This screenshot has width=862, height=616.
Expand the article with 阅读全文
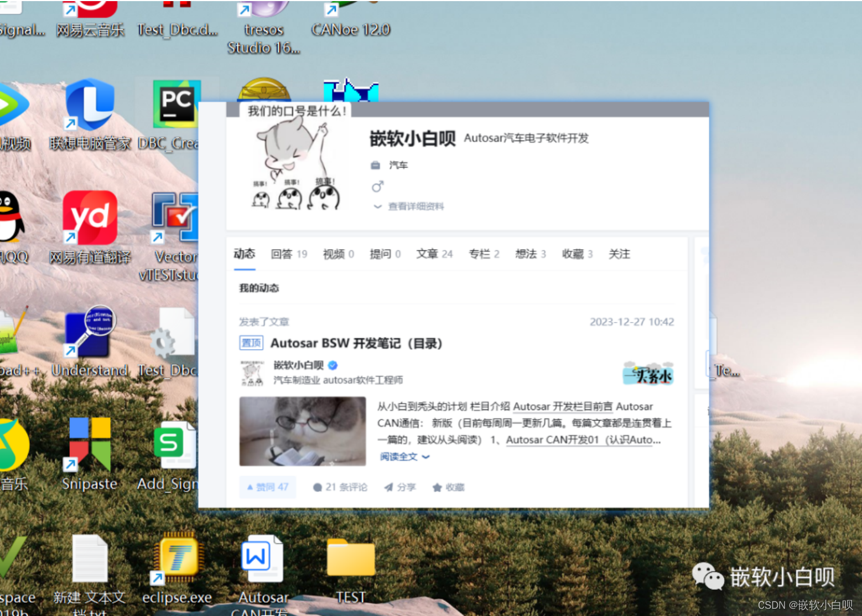[x=404, y=457]
